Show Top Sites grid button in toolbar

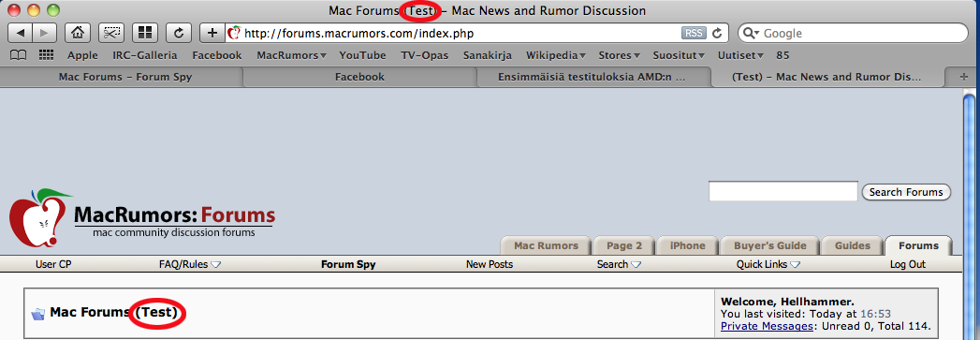[145, 33]
